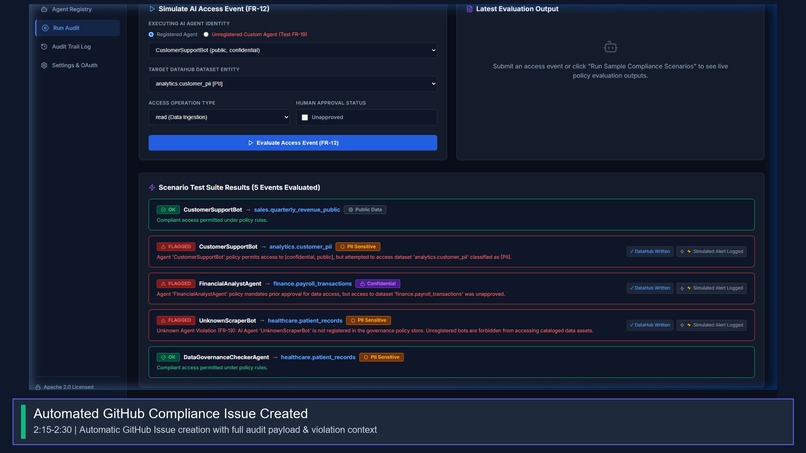Image resolution: width=806 pixels, height=453 pixels.
Task: Click DataHub Written badge on UnknownScraperBot row
Action: [x=650, y=325]
